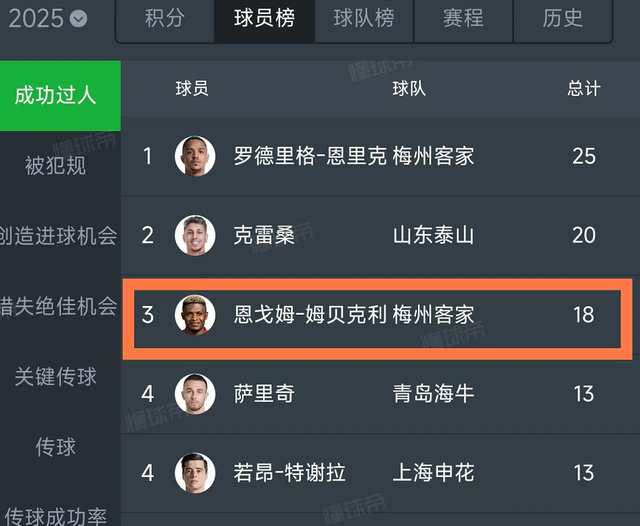The width and height of the screenshot is (640, 526).
Task: Open 青岛海牛 team link
Action: 433,394
